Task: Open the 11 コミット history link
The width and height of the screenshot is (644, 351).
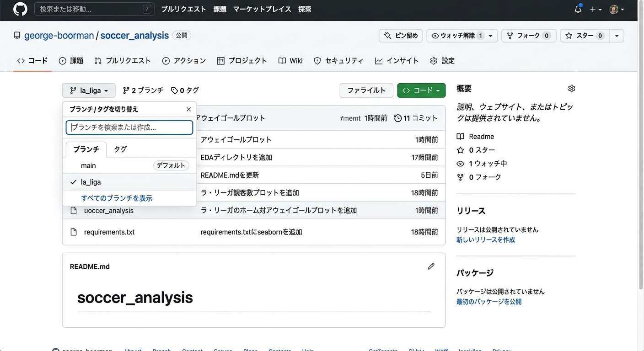Action: click(416, 118)
